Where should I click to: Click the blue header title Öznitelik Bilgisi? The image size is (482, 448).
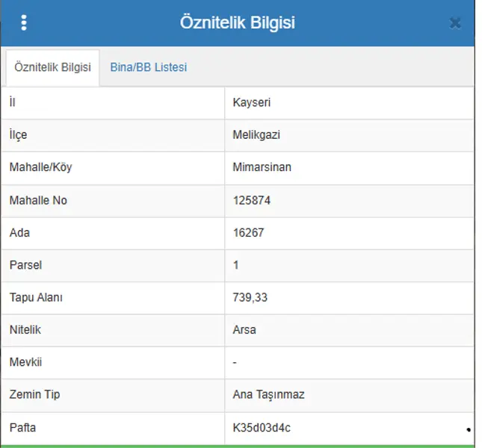click(x=238, y=22)
